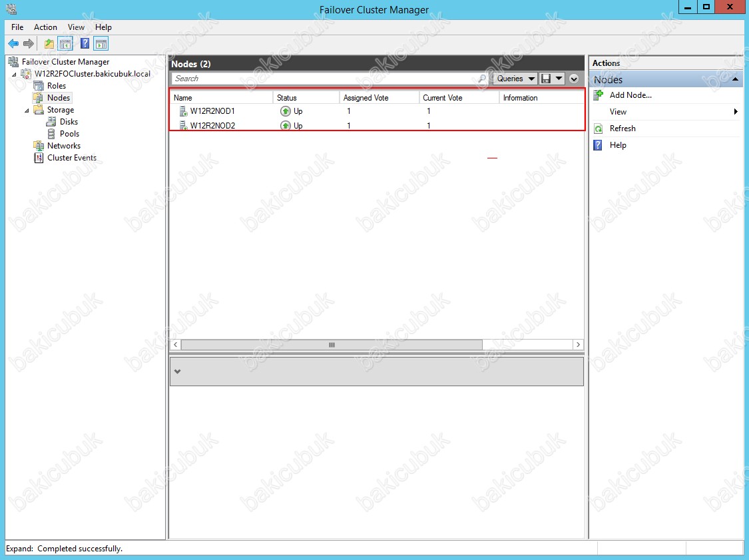This screenshot has width=749, height=560.
Task: Click the search magnifier icon
Action: tap(483, 79)
